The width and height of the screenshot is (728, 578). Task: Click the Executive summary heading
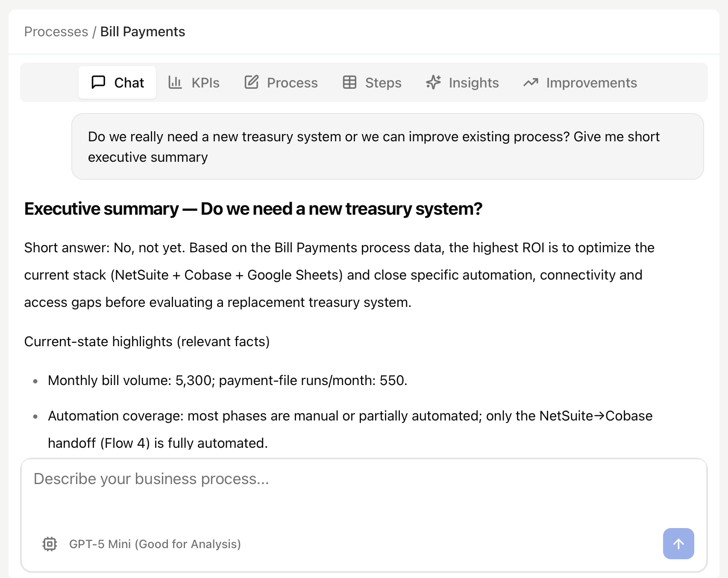(x=253, y=209)
